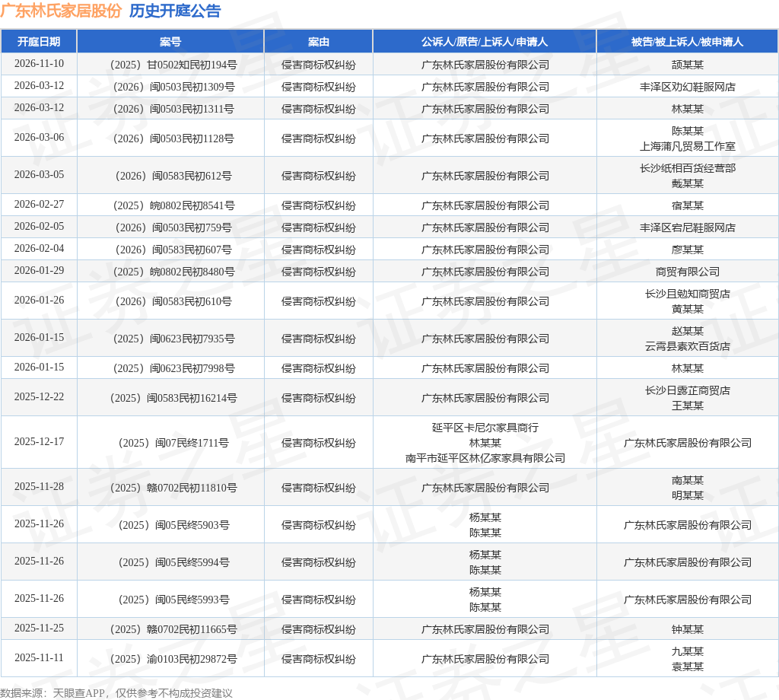Click case number 闽05民终5993号

tap(173, 600)
